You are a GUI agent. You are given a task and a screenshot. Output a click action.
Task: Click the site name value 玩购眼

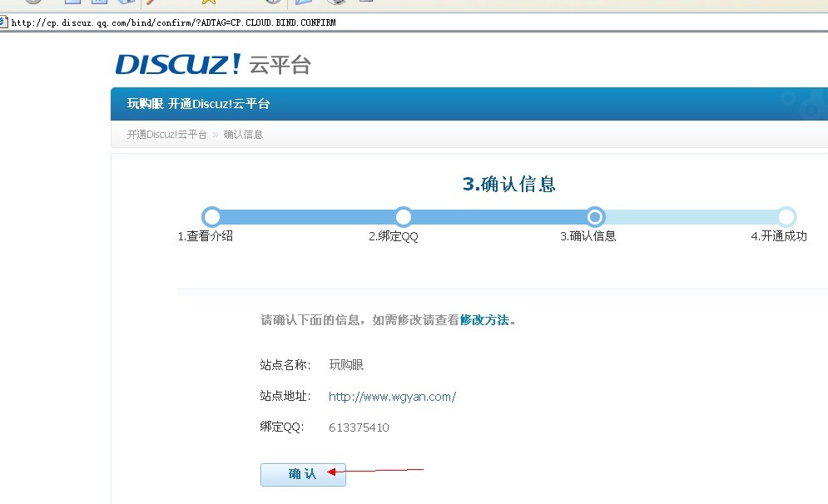click(346, 364)
